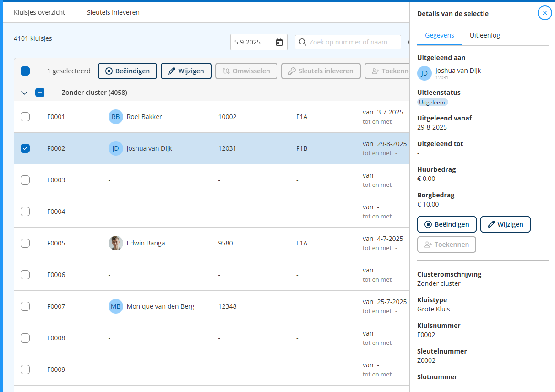Click the name Roel Bakker

click(144, 117)
